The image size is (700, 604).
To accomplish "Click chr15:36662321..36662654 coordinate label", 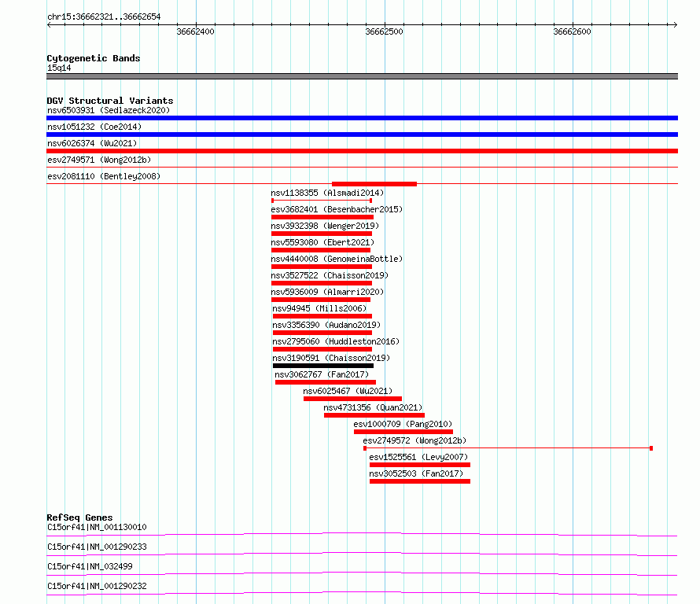I will (104, 17).
